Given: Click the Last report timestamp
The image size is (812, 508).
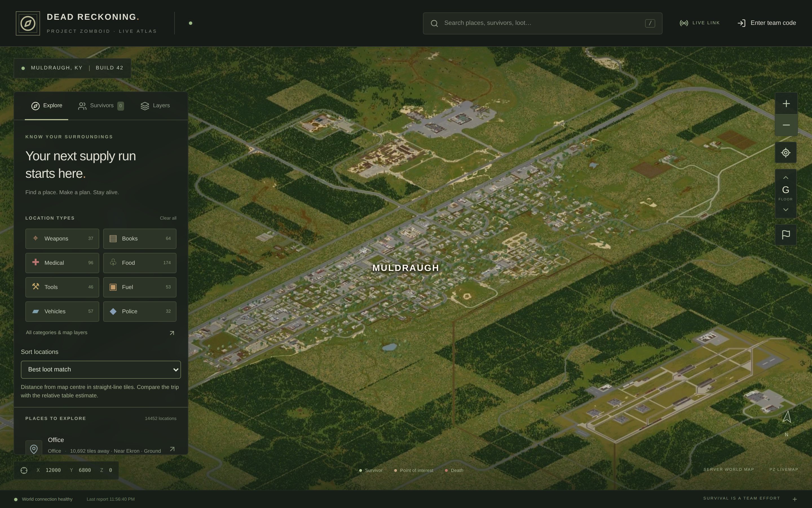Looking at the screenshot, I should point(111,499).
